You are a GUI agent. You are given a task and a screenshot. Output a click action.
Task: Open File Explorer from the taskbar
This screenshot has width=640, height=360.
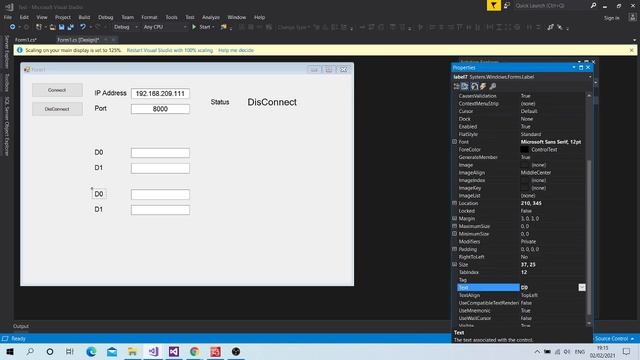(132, 351)
